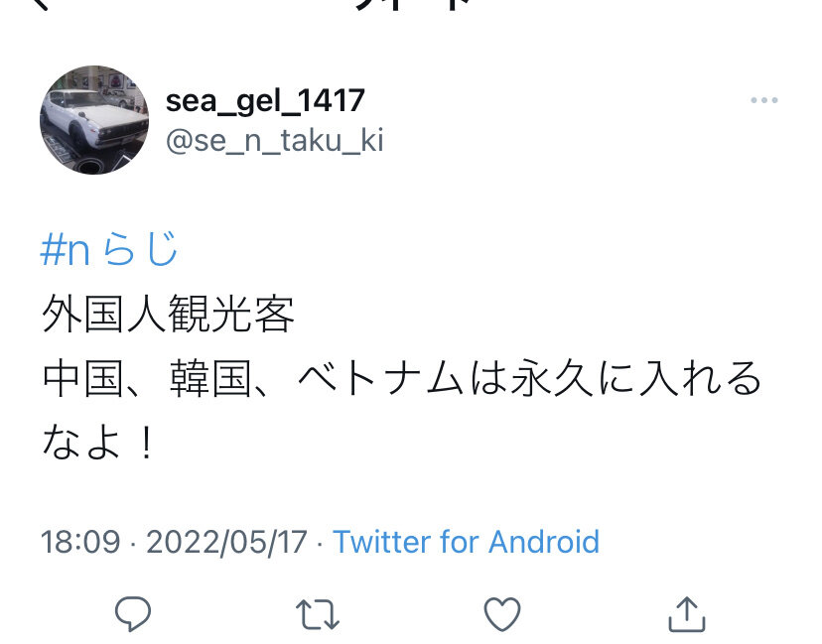Open the white car profile picture
This screenshot has height=644, width=822.
point(94,120)
